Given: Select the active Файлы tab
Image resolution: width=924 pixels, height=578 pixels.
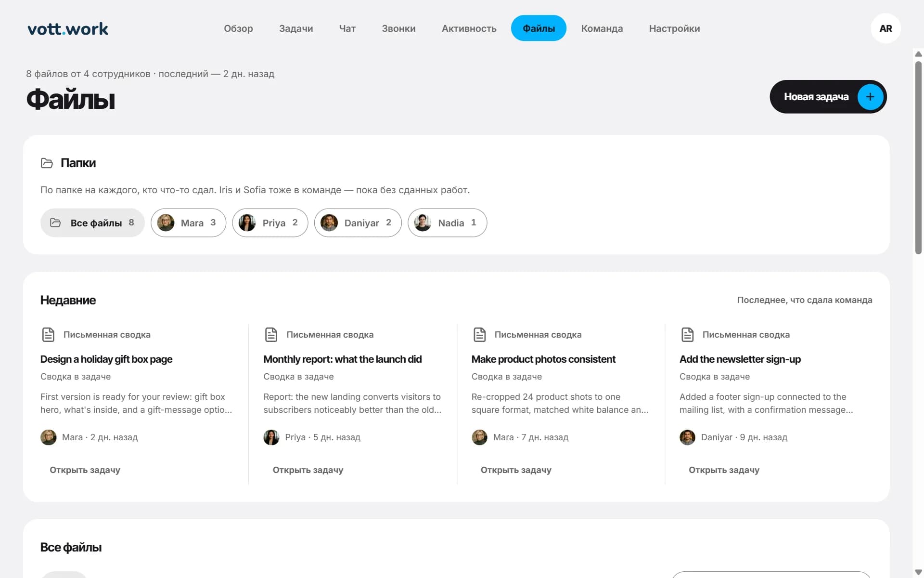Looking at the screenshot, I should coord(539,28).
